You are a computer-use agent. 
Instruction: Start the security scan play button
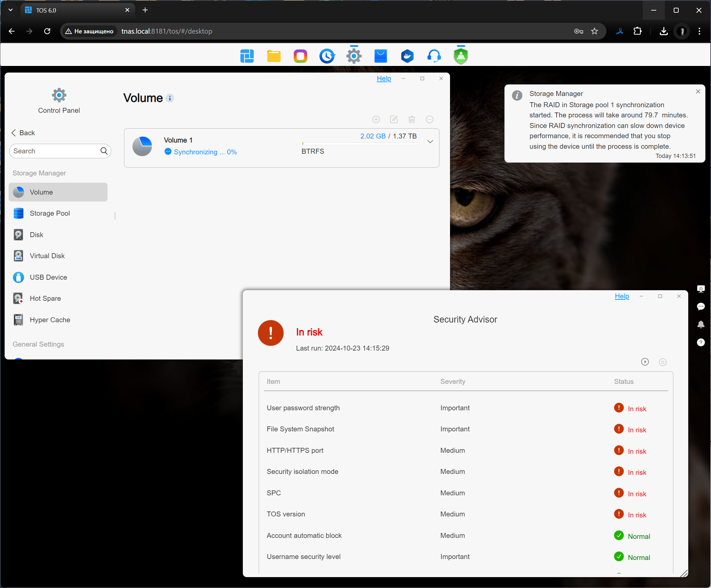click(x=645, y=362)
